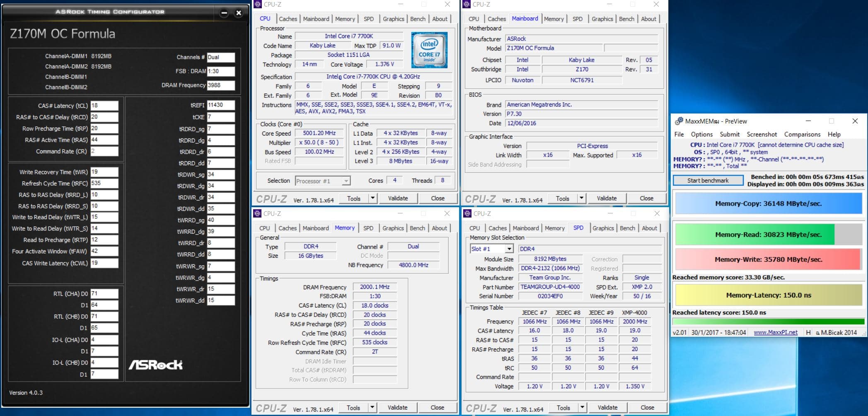Screen dimensions: 868x416
Task: Click the CPU-Z icon of the Mainboard window
Action: pos(467,4)
